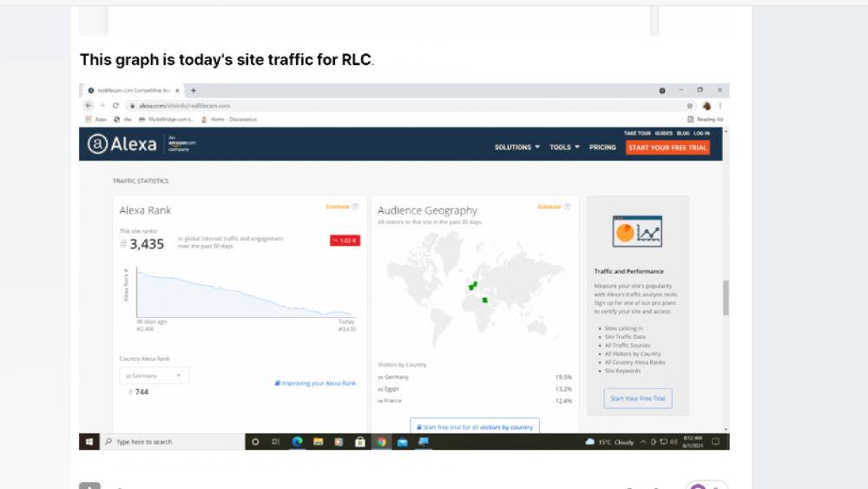
Task: Open File Explorer from taskbar
Action: [318, 441]
